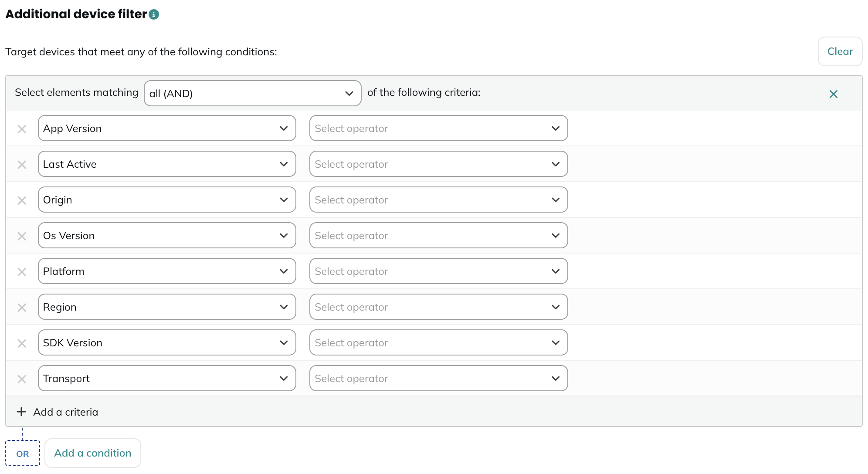Remove the App Version criteria row

click(x=22, y=129)
